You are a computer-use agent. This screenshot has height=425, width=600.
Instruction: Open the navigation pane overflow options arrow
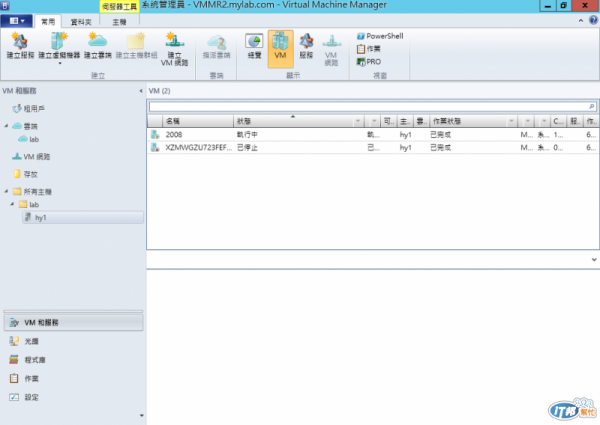click(142, 415)
